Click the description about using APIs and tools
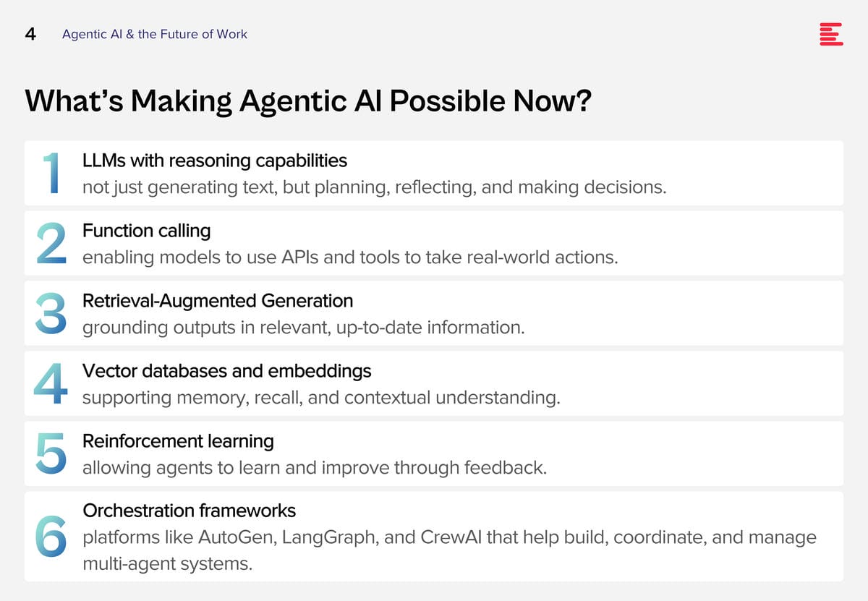The image size is (868, 601). 350,257
